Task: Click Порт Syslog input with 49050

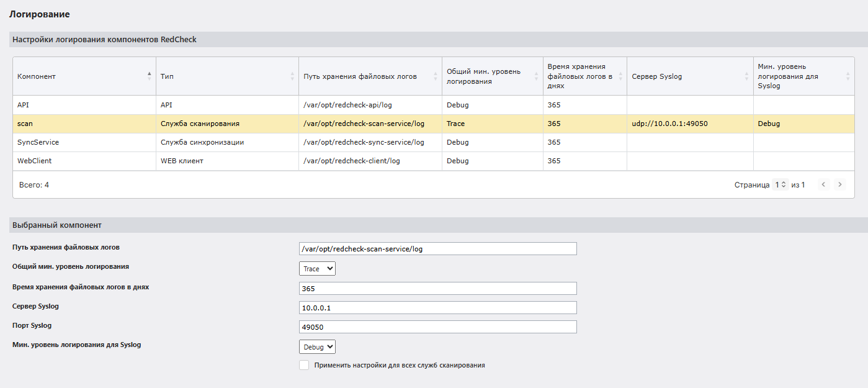Action: [x=438, y=327]
